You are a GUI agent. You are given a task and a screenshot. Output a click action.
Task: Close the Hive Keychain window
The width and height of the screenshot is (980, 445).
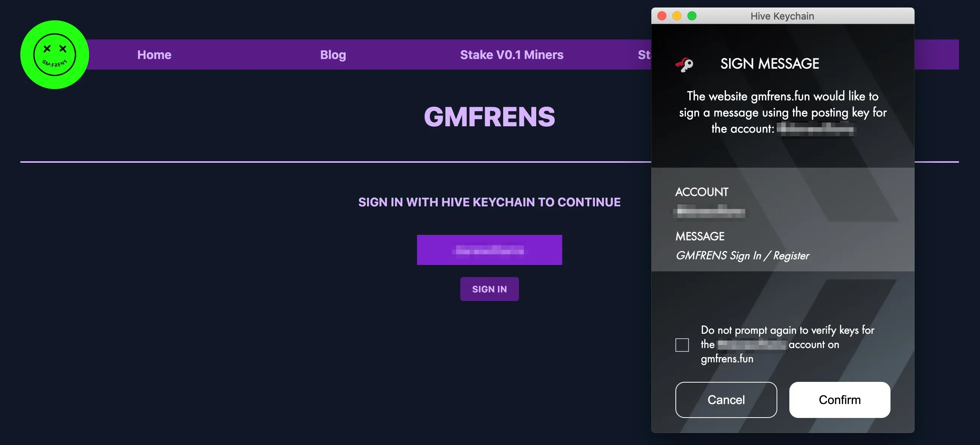(x=662, y=16)
